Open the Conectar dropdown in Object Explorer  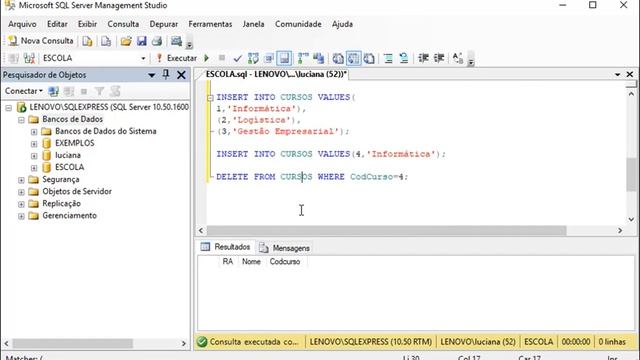[x=23, y=91]
